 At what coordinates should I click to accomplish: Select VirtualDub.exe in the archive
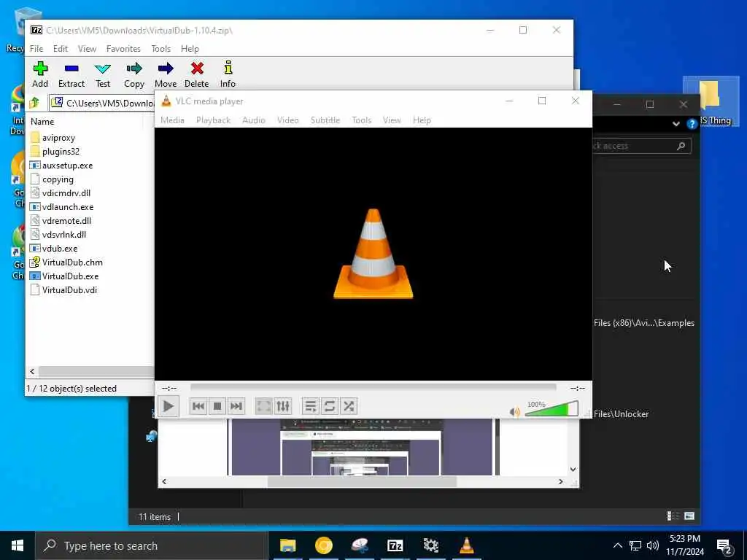(x=70, y=276)
